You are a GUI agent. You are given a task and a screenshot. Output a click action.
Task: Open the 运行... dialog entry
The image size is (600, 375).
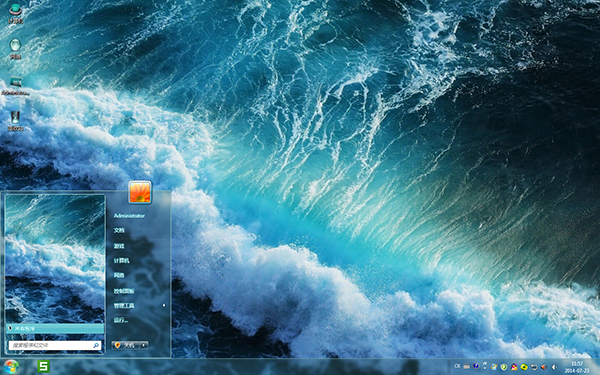point(121,320)
